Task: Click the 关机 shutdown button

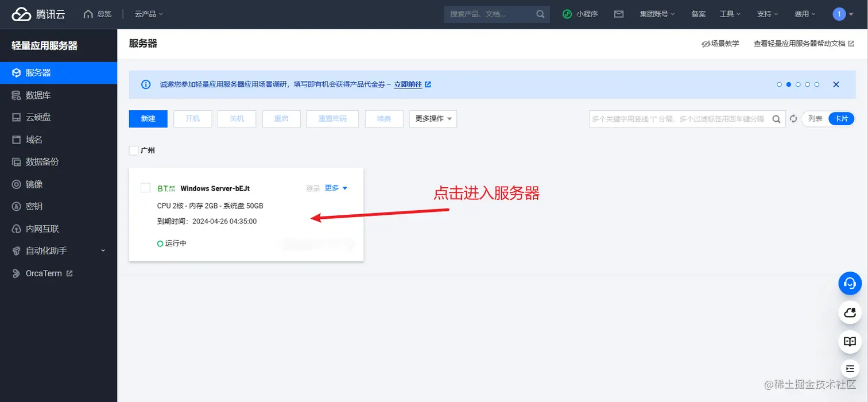Action: pyautogui.click(x=237, y=119)
